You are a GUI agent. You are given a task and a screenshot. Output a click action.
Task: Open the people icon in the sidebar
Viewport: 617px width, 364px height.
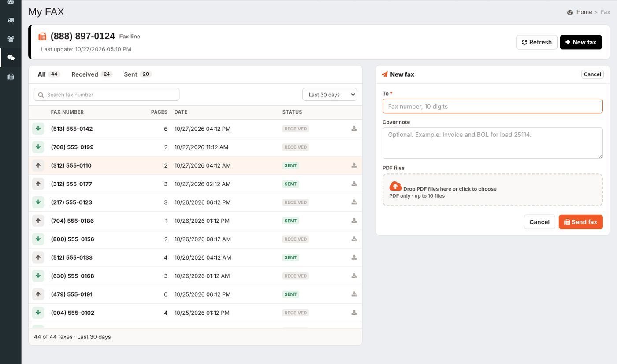11,39
